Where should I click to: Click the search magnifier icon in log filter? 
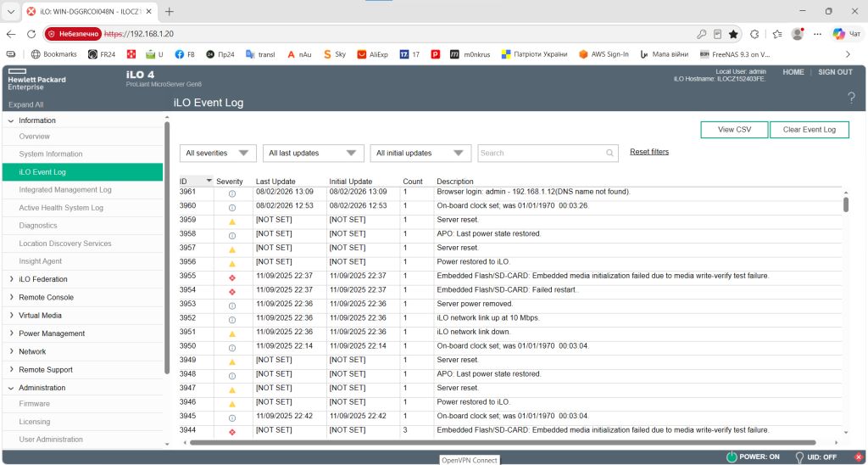(609, 154)
